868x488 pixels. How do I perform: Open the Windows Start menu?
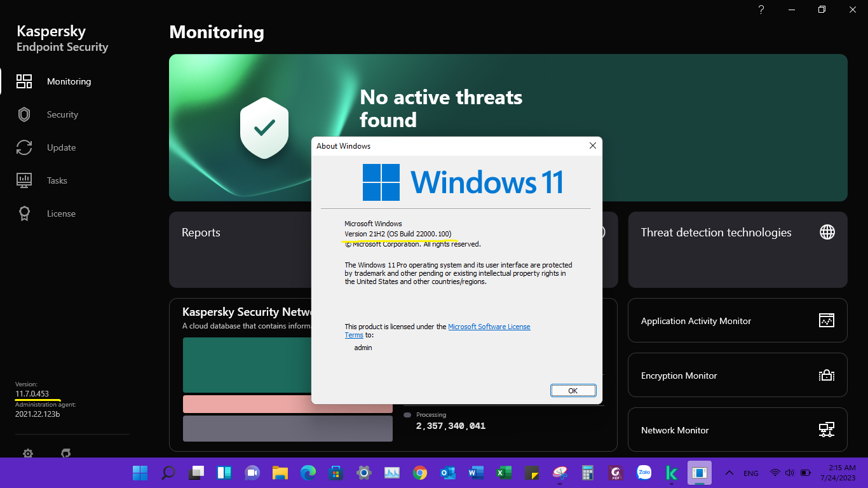tap(140, 473)
